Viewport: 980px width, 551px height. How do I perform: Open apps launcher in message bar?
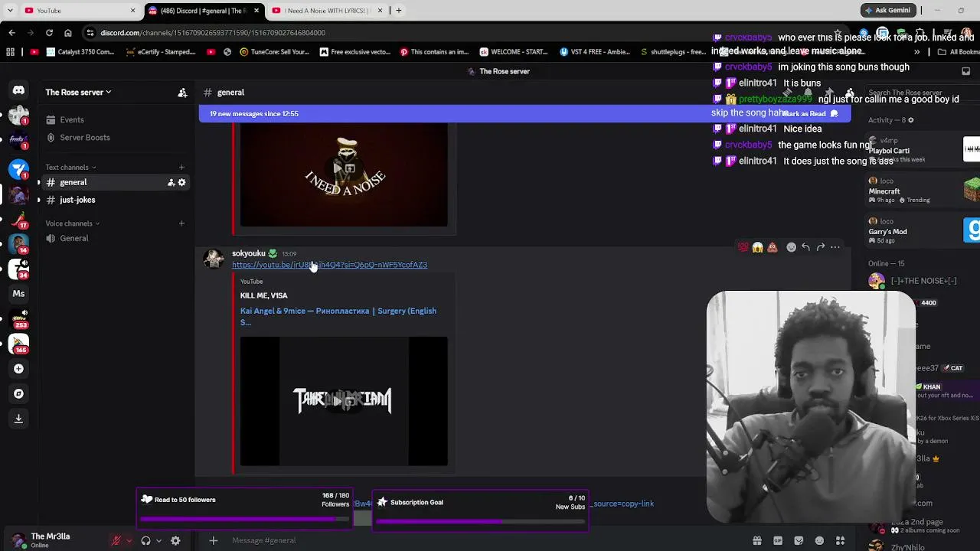click(x=840, y=540)
